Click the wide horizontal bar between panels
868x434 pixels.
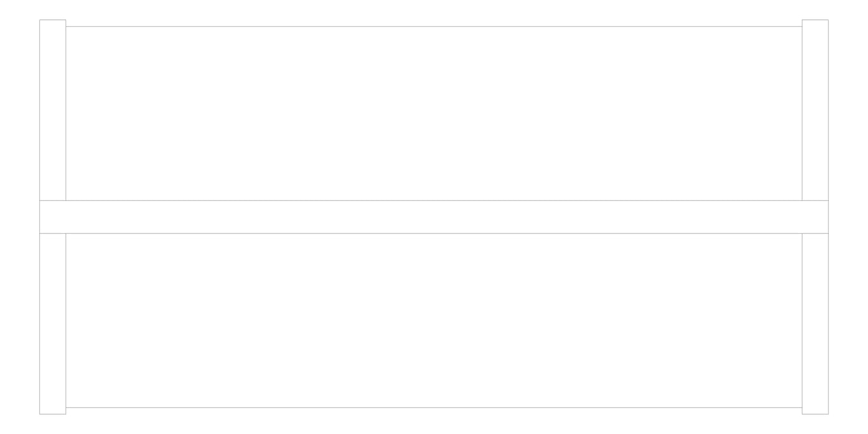[x=434, y=217]
